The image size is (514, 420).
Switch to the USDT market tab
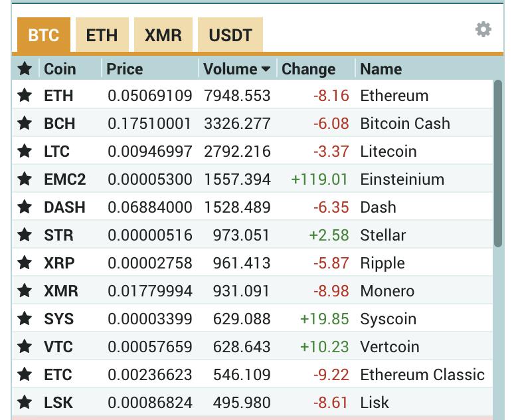(230, 35)
